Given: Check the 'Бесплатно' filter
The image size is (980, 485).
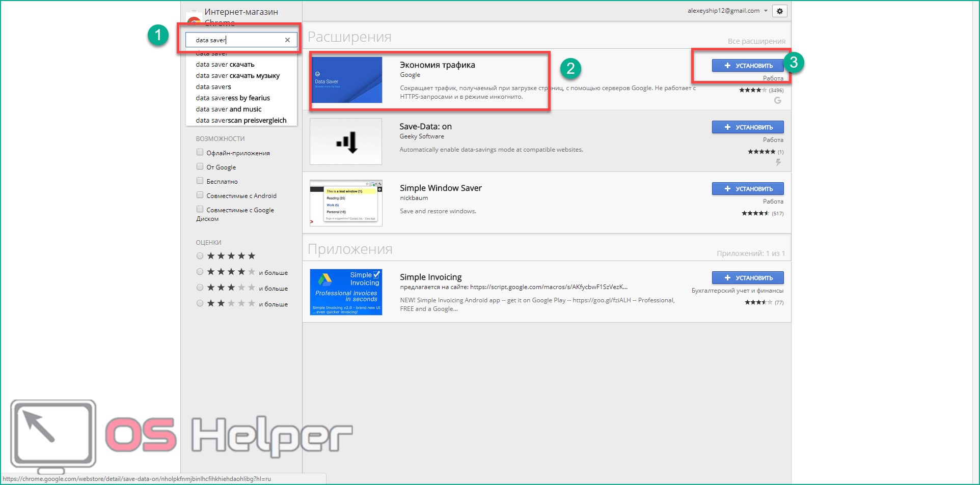Looking at the screenshot, I should 200,181.
